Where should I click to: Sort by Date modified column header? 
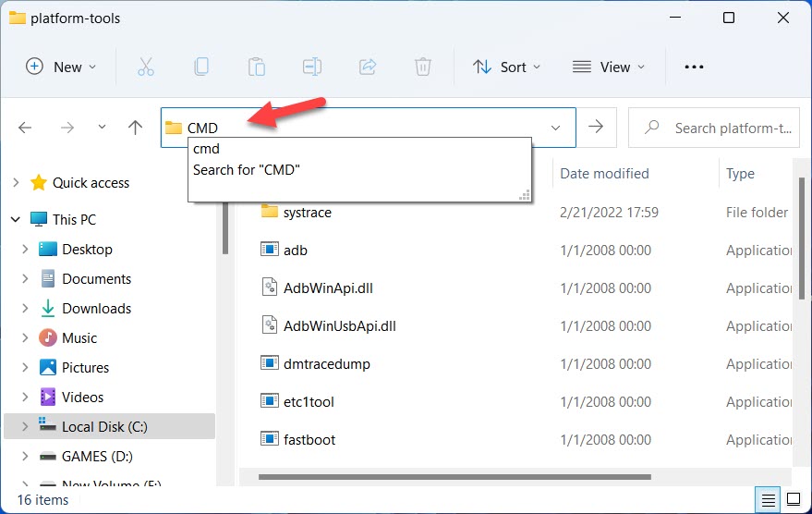pyautogui.click(x=604, y=174)
